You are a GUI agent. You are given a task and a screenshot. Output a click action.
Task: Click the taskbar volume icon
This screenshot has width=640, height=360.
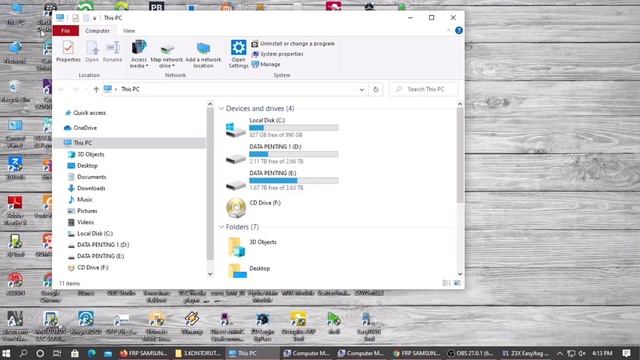[x=582, y=353]
